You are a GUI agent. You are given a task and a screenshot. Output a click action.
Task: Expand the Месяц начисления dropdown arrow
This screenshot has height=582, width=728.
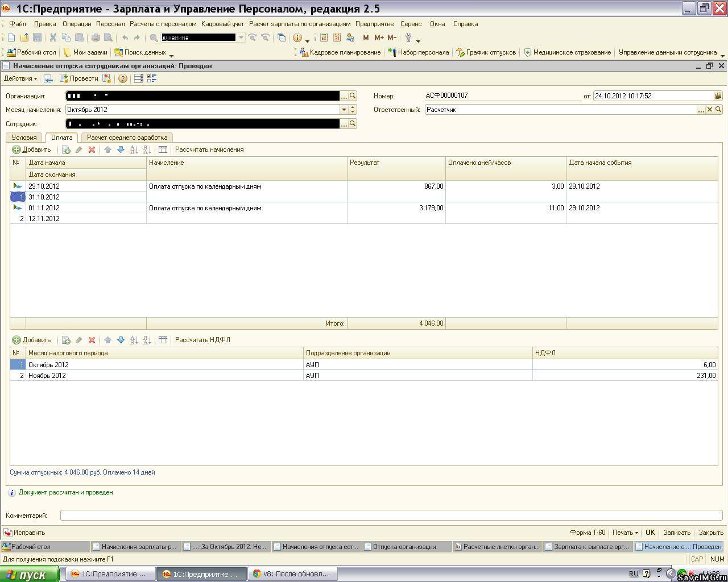[344, 110]
